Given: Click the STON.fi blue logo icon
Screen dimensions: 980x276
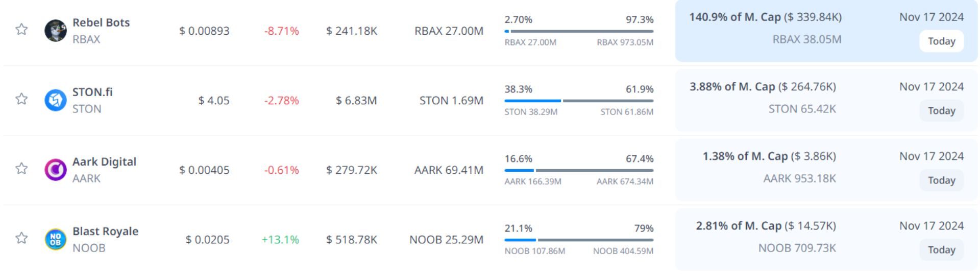Looking at the screenshot, I should [x=55, y=100].
